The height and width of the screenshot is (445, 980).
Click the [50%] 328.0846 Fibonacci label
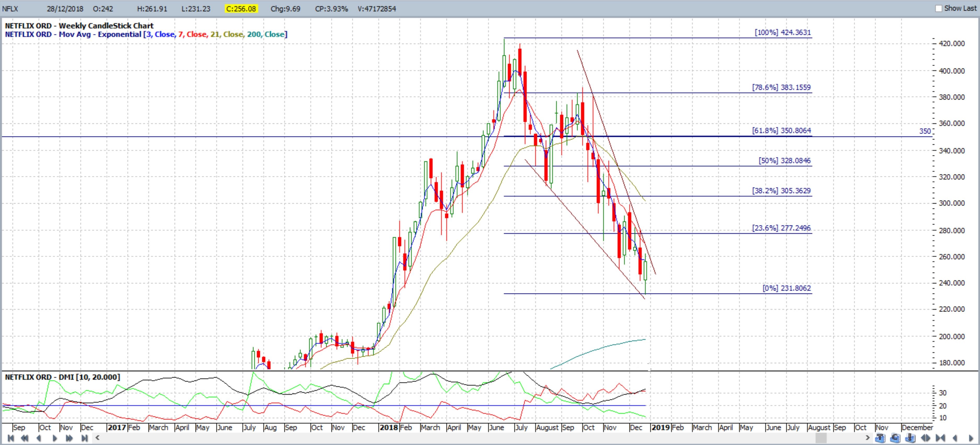(x=784, y=161)
